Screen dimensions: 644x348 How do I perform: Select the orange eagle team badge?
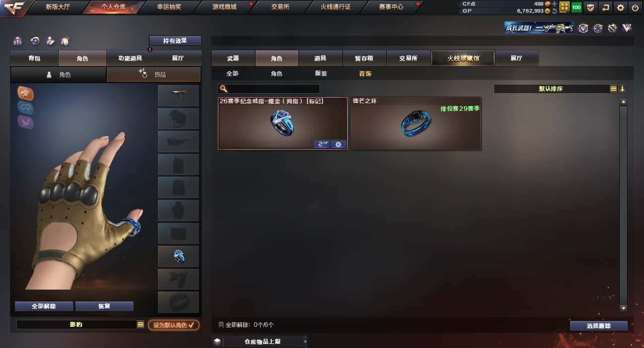[x=25, y=93]
